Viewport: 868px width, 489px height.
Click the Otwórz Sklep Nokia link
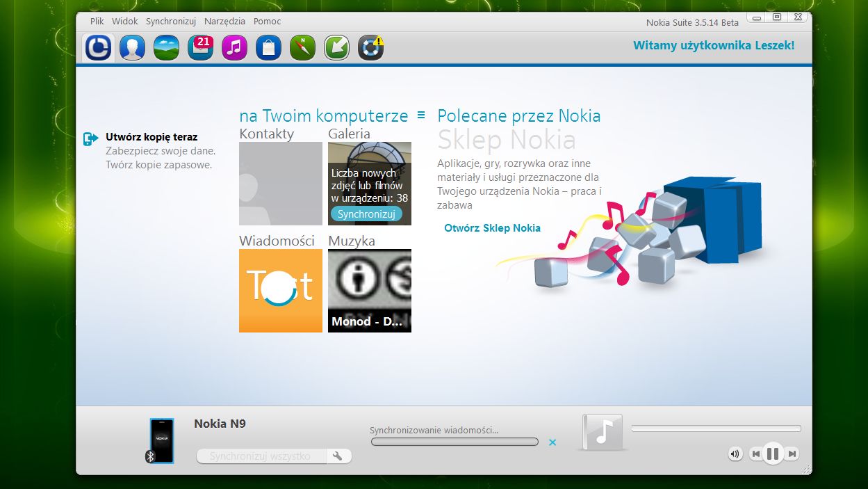tap(492, 228)
